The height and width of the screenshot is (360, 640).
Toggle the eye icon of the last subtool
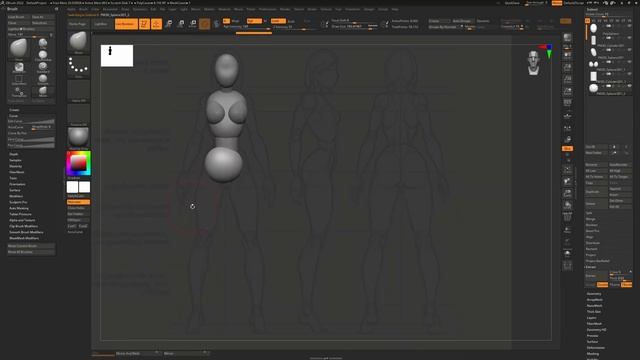tap(629, 86)
